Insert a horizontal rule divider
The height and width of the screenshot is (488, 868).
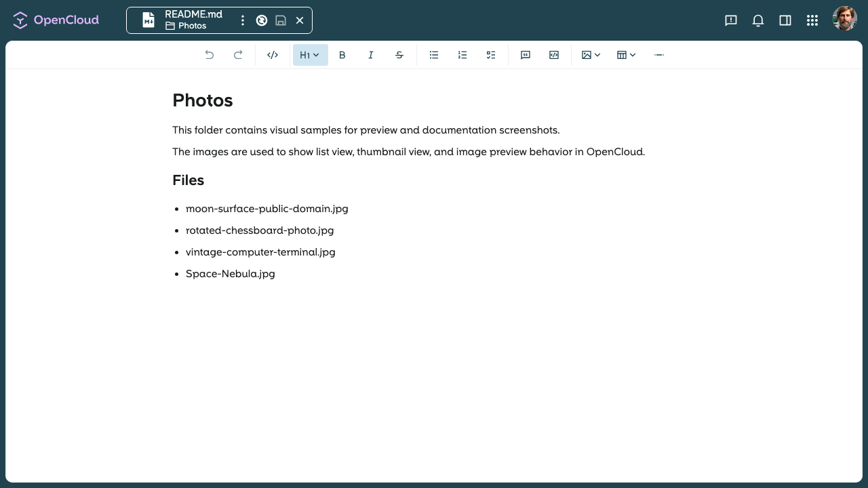pyautogui.click(x=659, y=55)
